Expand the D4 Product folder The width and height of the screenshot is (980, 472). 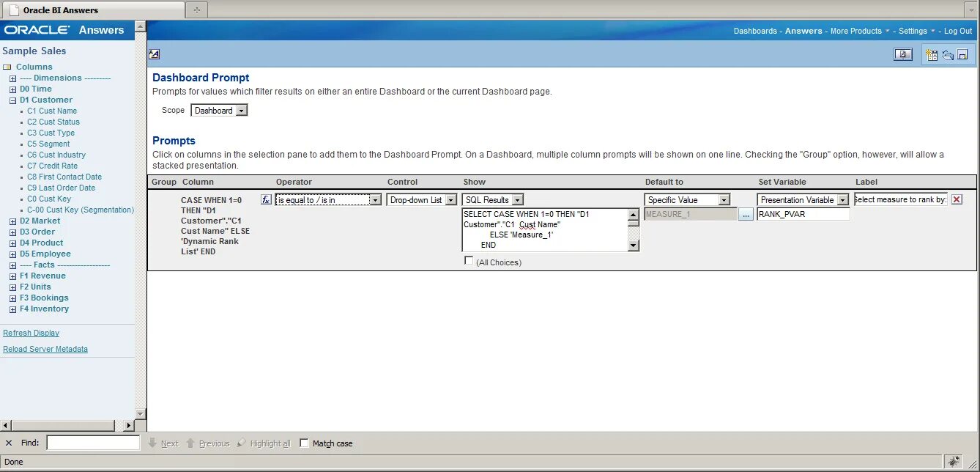(x=12, y=243)
